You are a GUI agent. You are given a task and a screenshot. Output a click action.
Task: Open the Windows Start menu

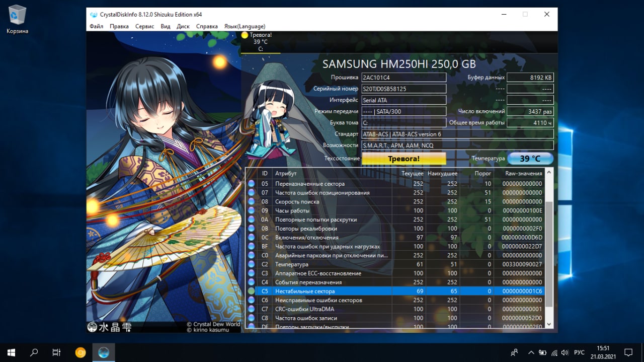pos(11,352)
